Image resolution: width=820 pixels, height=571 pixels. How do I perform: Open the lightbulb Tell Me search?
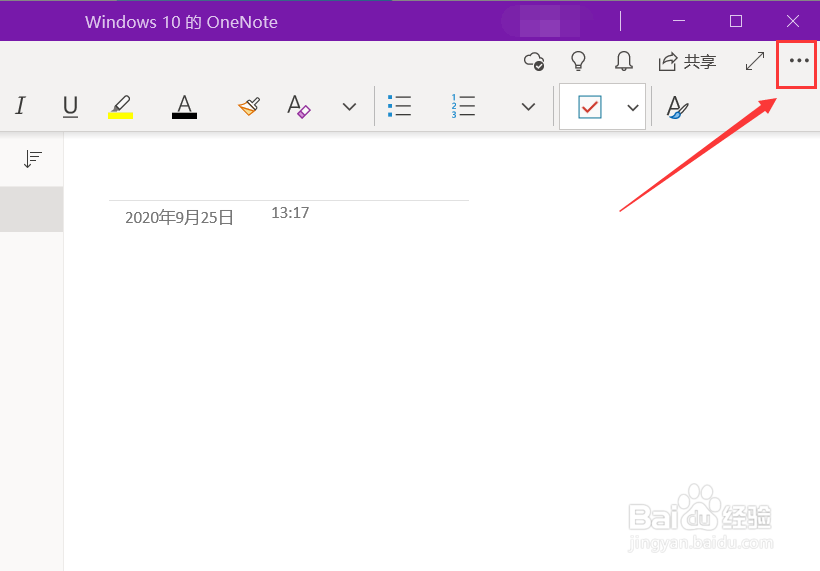[x=578, y=61]
